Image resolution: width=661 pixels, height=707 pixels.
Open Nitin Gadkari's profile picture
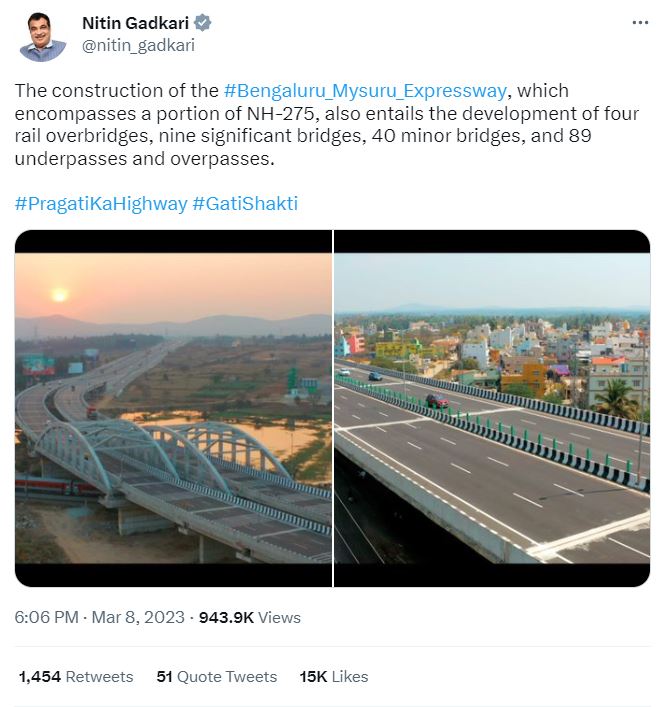coord(43,37)
